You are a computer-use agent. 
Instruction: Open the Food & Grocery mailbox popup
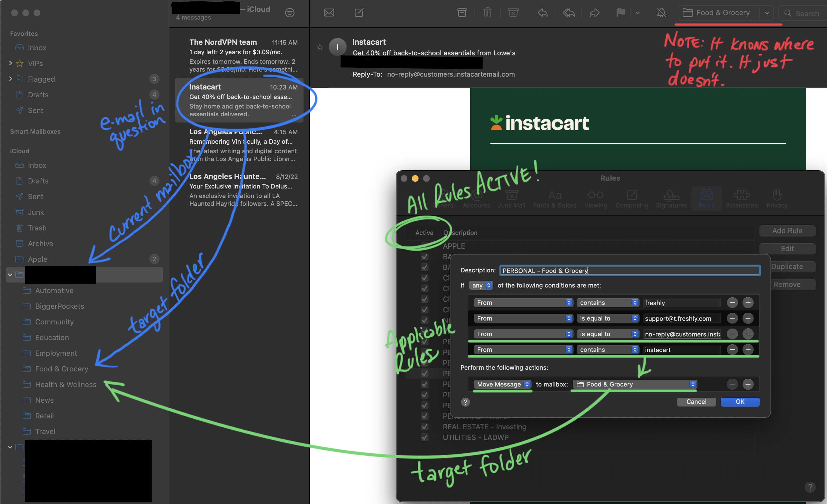[x=634, y=384]
